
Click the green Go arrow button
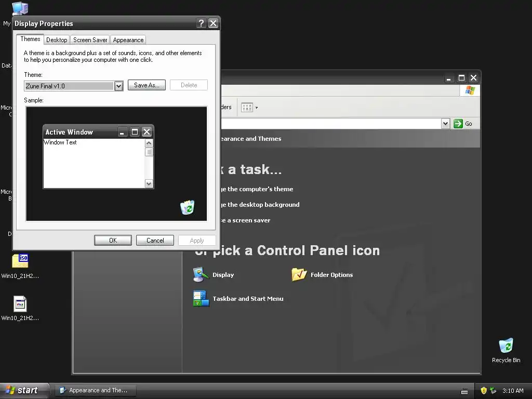click(x=458, y=124)
